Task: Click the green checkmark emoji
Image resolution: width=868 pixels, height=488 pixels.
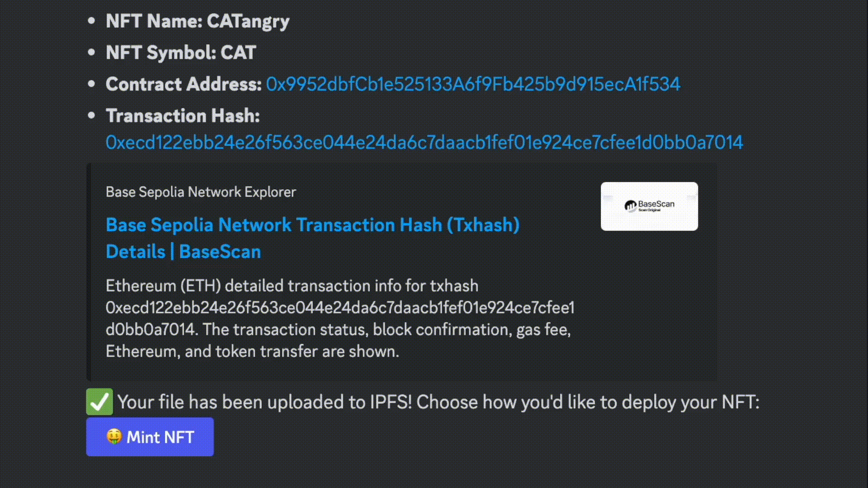Action: point(99,402)
